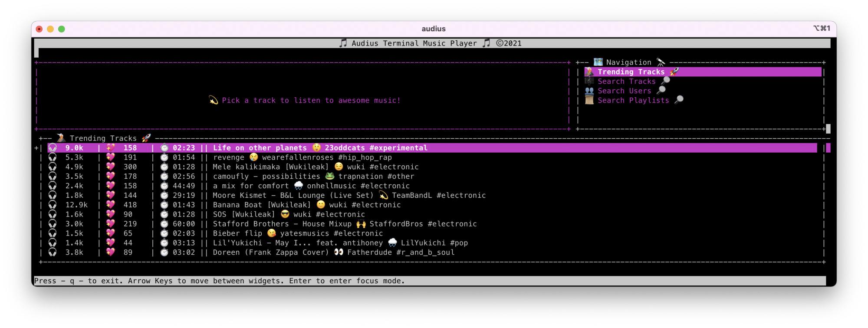Click the magnifier icon next to Search Tracks
The width and height of the screenshot is (868, 328).
click(665, 81)
